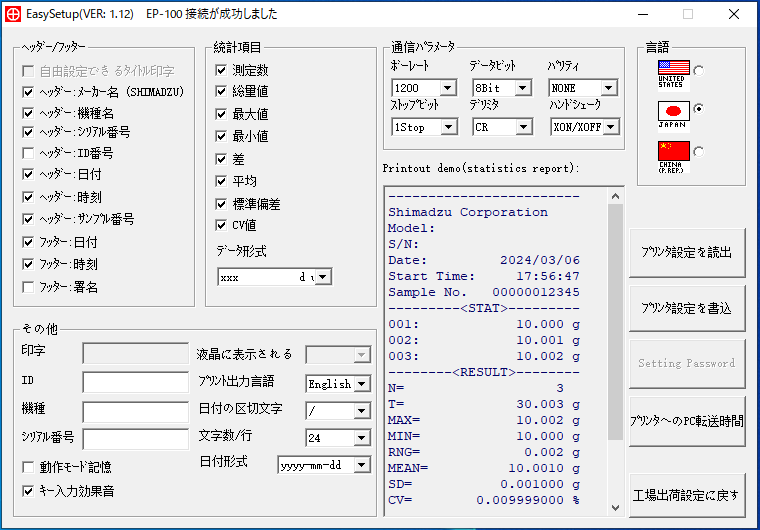The image size is (760, 530).
Task: Click the printout demo scroll down arrow
Action: [616, 508]
